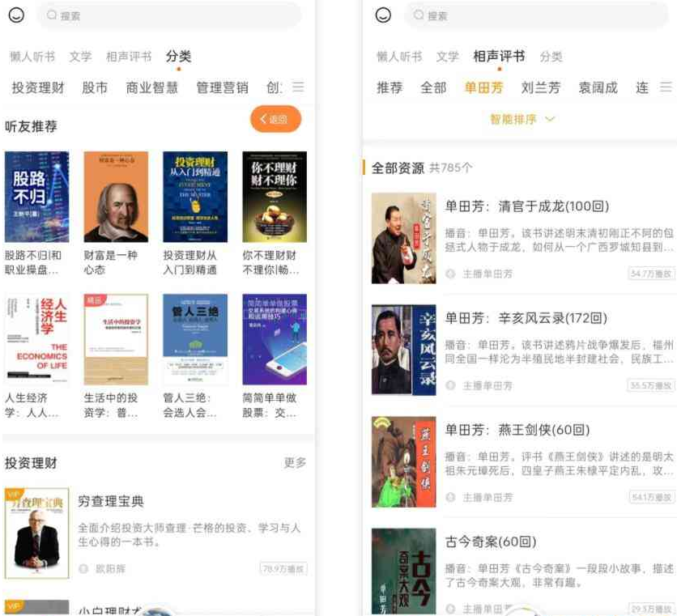
Task: Open the 穷查理宝典 book listing
Action: pos(155,533)
